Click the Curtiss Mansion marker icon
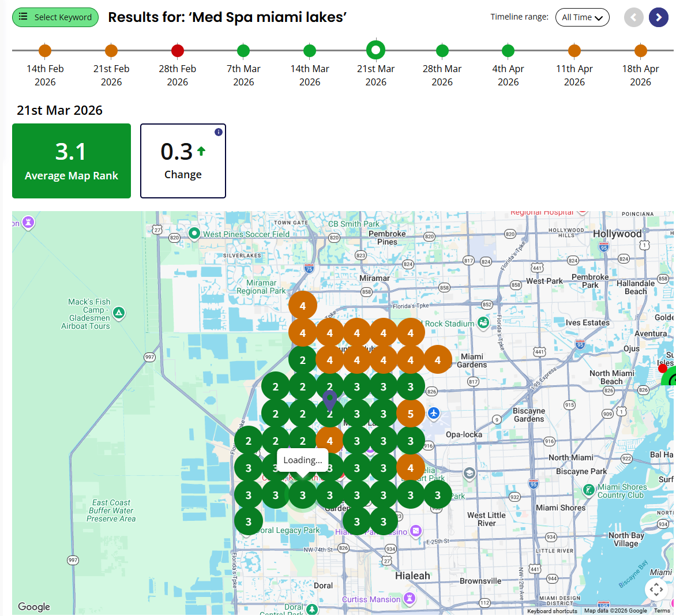This screenshot has height=616, width=676. coord(410,598)
